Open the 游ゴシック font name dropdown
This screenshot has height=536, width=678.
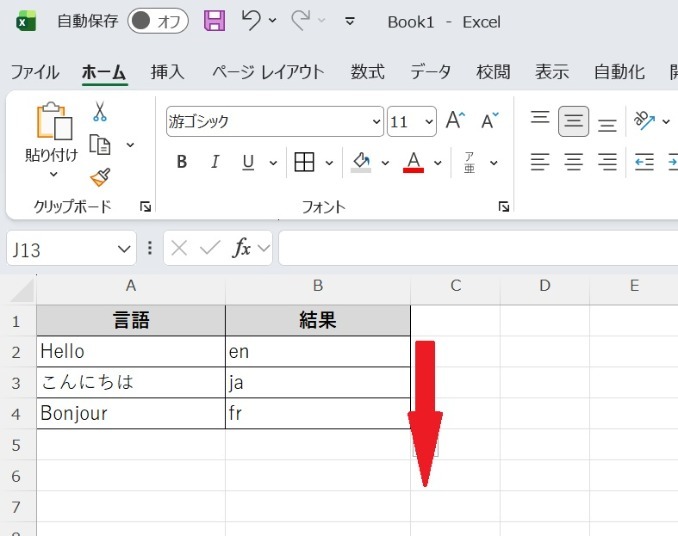coord(377,121)
